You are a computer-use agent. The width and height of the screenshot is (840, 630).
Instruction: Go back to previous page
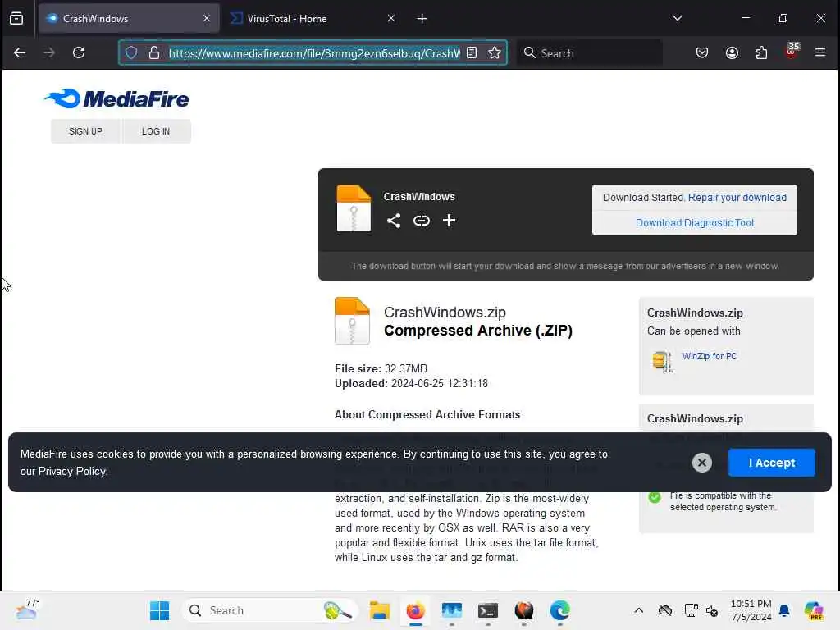20,52
